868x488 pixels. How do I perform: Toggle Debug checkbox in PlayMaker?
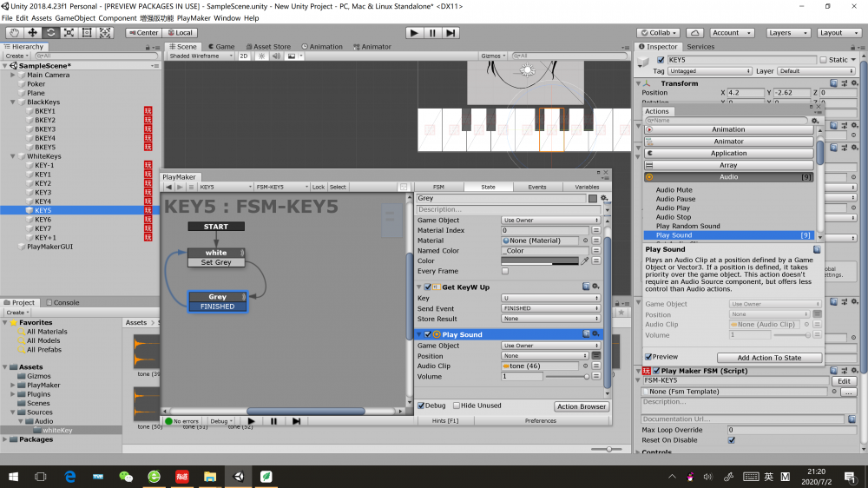point(421,406)
